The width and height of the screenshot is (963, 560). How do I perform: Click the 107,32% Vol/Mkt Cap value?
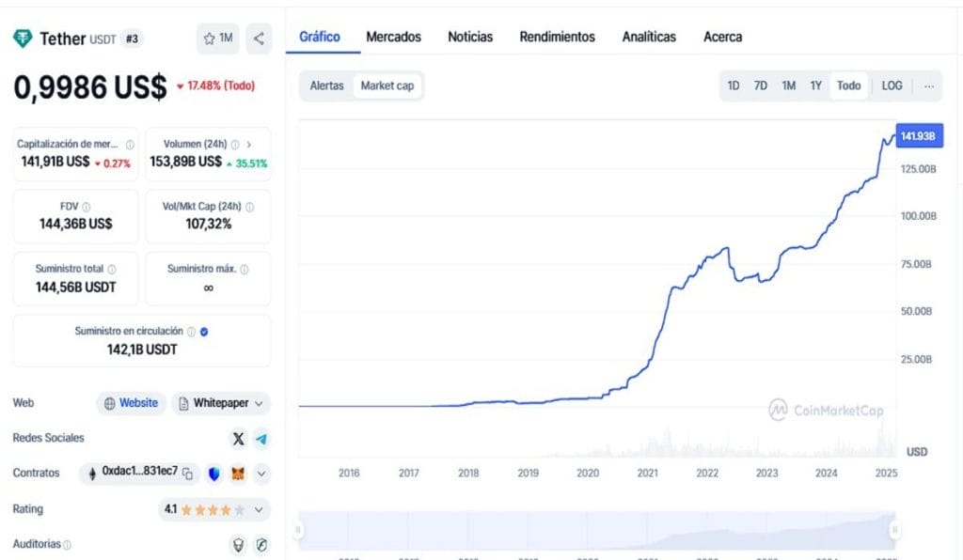pos(208,224)
